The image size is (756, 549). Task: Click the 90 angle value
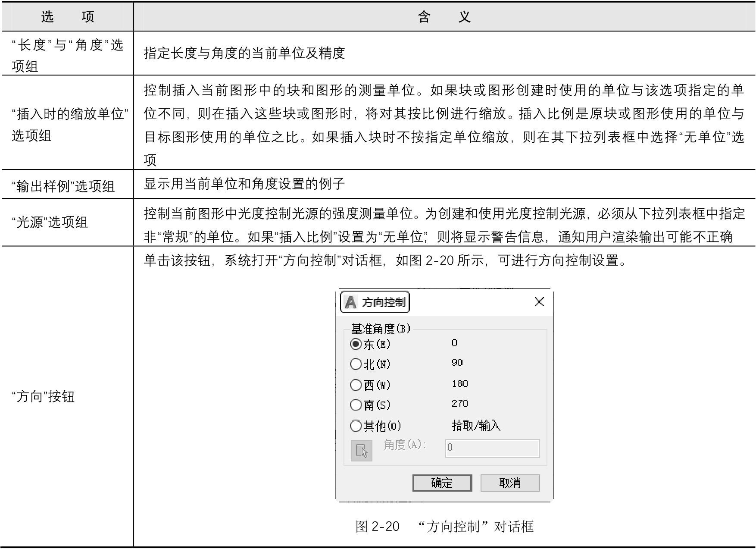457,363
